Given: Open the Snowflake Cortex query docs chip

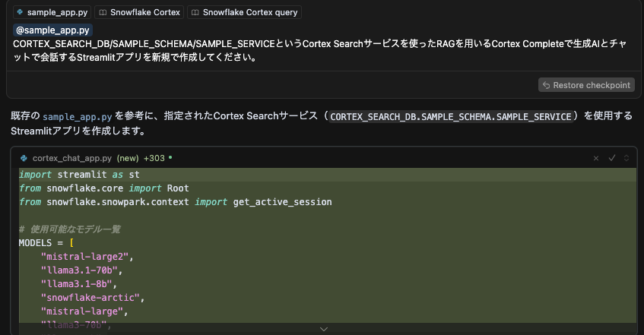Looking at the screenshot, I should (244, 12).
